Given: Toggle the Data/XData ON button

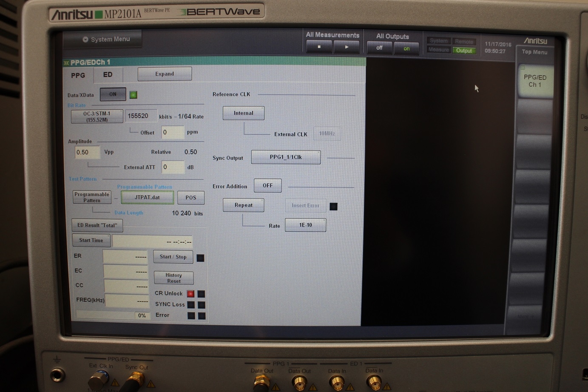Looking at the screenshot, I should click(113, 94).
